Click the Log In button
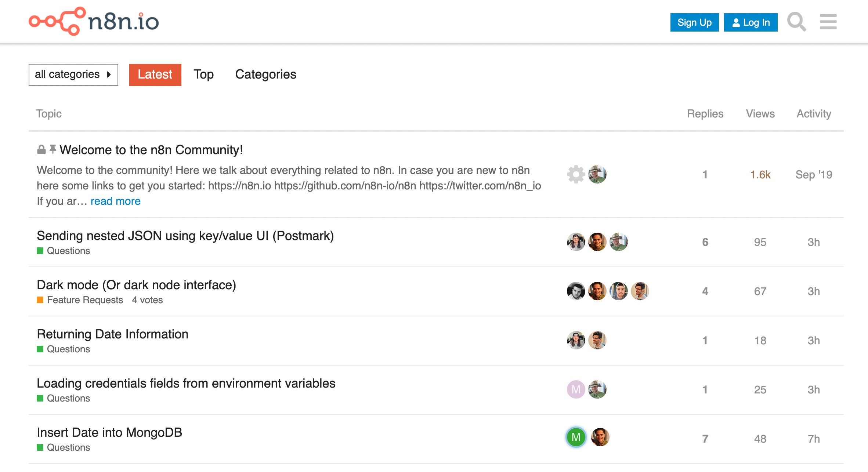 pyautogui.click(x=750, y=22)
